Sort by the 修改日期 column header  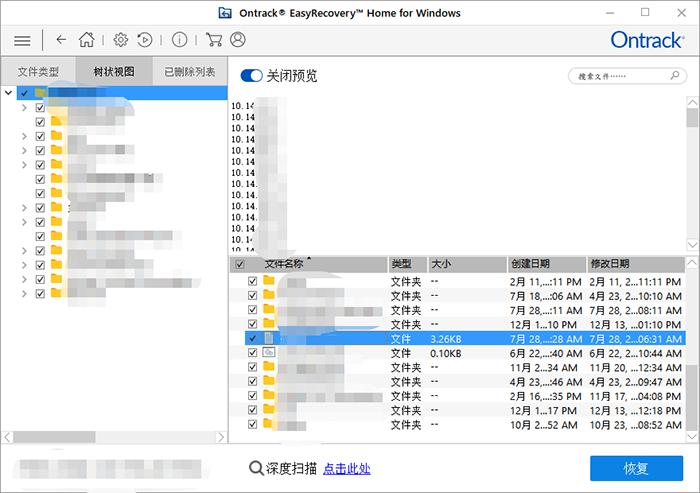click(635, 264)
